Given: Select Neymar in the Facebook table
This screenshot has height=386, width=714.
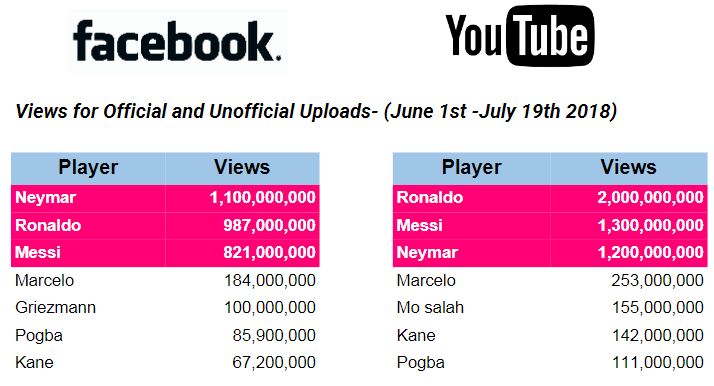Looking at the screenshot, I should point(46,198).
